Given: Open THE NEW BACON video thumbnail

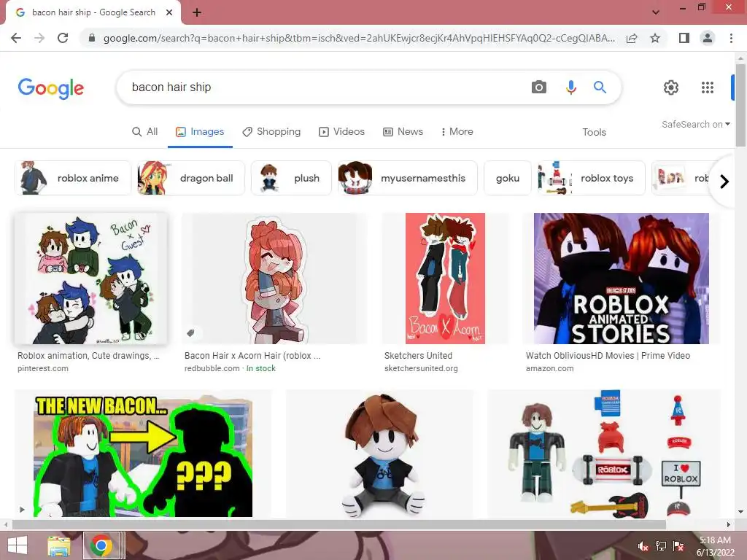Looking at the screenshot, I should click(x=143, y=455).
